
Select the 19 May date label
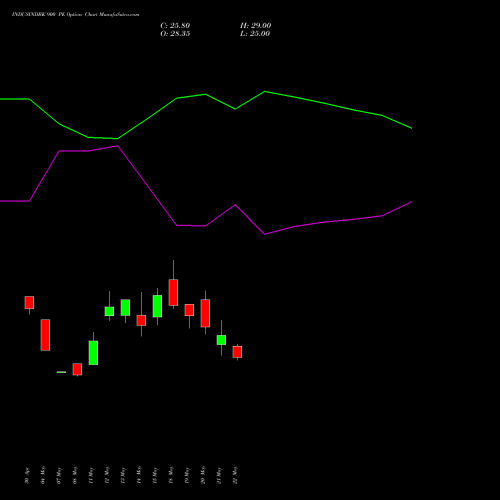pyautogui.click(x=187, y=475)
